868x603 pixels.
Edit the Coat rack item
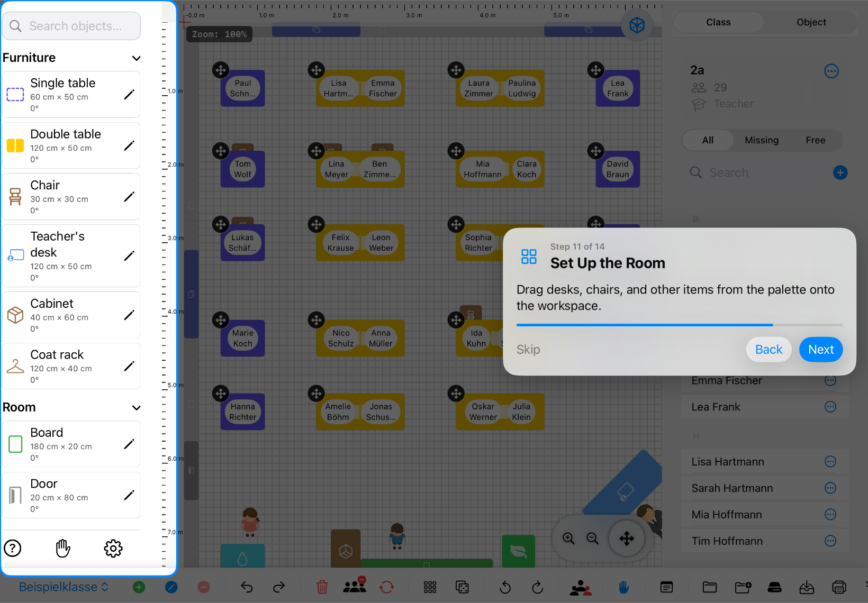129,366
